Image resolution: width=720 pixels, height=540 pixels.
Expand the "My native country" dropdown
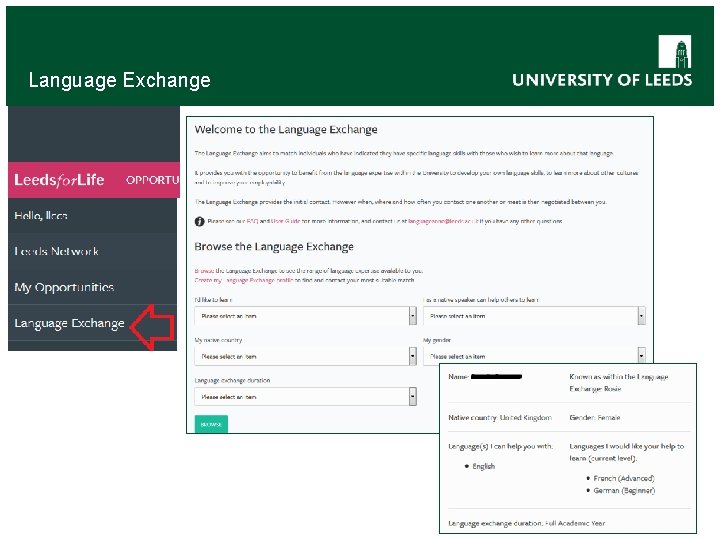point(305,356)
